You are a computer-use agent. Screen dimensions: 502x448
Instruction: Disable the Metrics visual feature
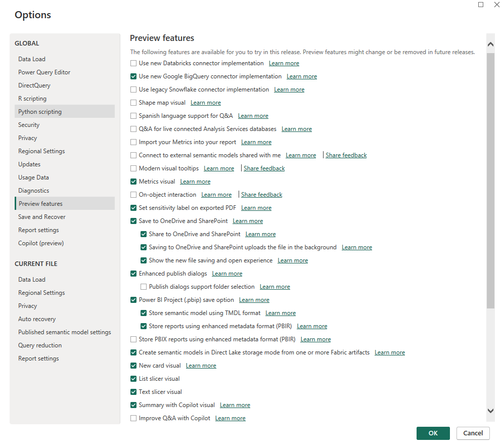coord(133,181)
